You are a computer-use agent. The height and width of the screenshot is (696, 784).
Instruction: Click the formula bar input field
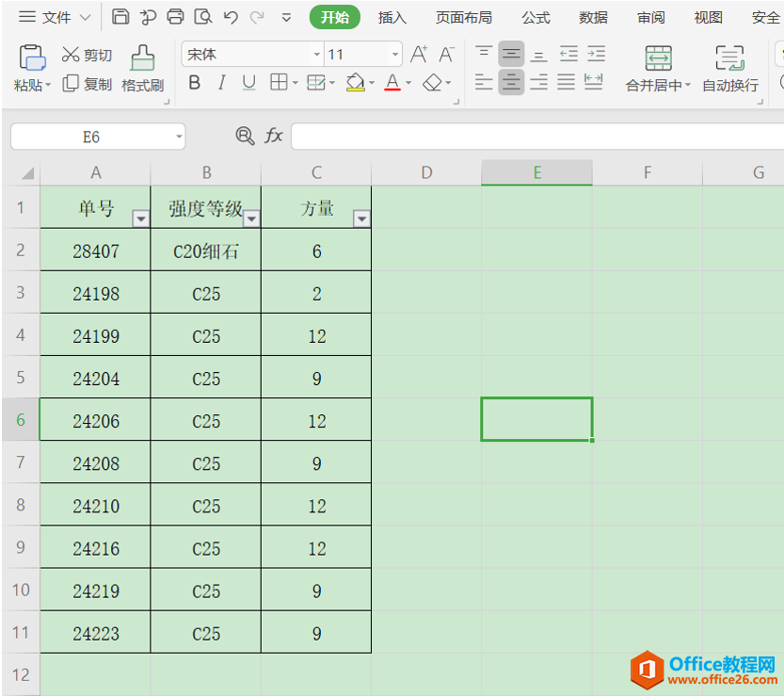[537, 137]
